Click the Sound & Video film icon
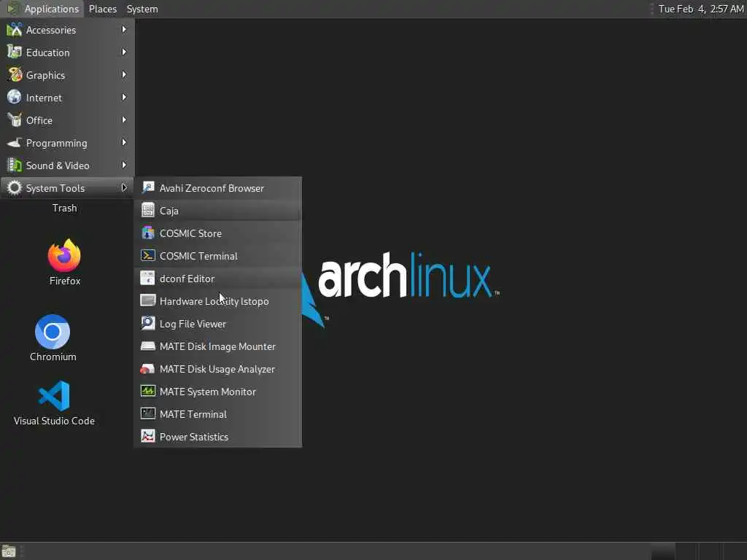747x560 pixels. coord(15,166)
